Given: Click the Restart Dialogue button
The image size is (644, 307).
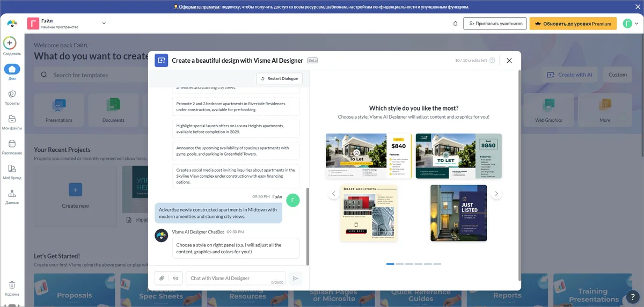Looking at the screenshot, I should pyautogui.click(x=279, y=78).
